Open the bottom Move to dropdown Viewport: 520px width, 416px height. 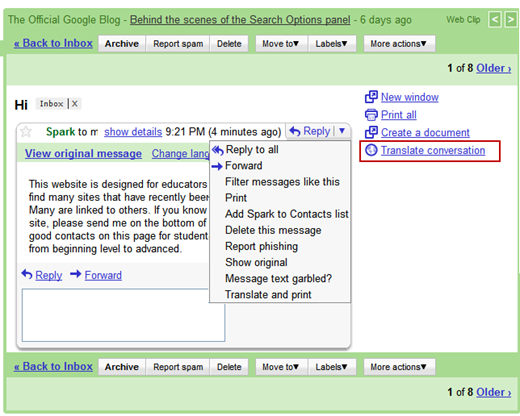(x=281, y=367)
